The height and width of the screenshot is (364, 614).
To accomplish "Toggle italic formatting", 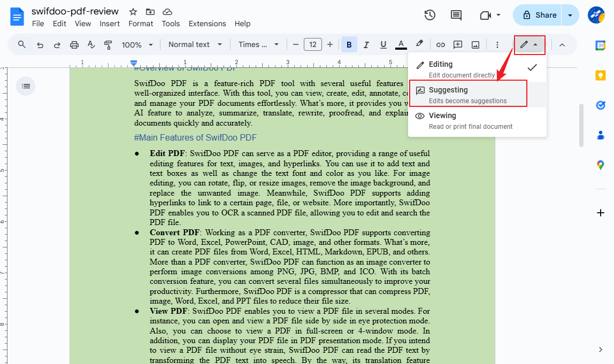I will tap(366, 44).
